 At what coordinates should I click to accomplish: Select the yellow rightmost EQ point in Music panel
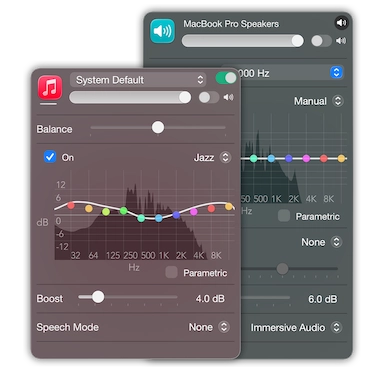coord(229,207)
